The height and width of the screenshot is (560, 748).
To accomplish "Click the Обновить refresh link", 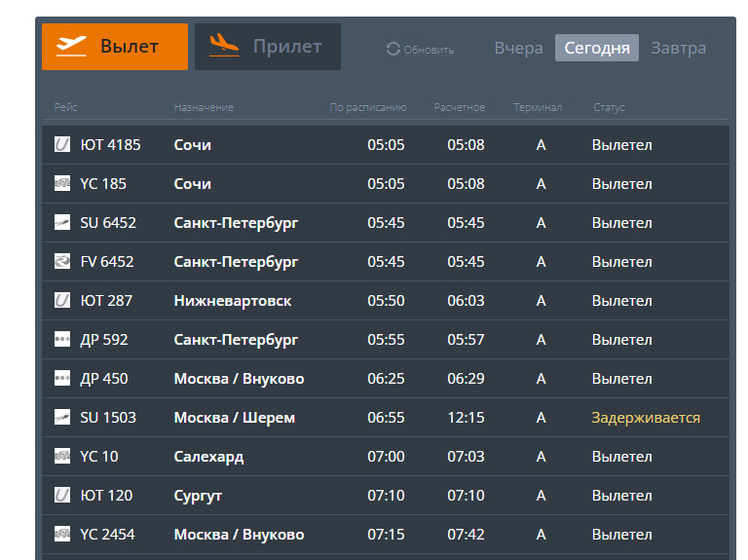I will [429, 50].
